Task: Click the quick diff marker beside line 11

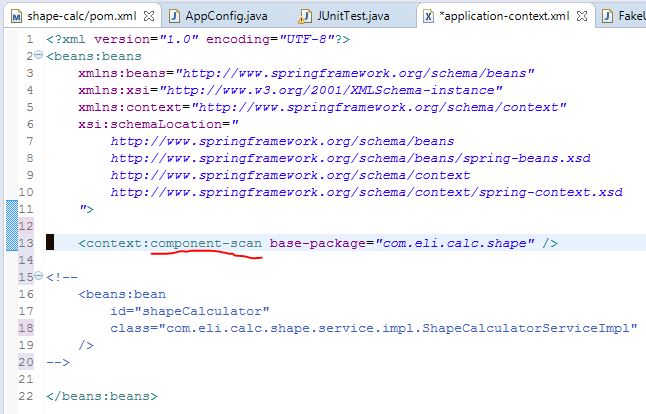Action: (12, 209)
